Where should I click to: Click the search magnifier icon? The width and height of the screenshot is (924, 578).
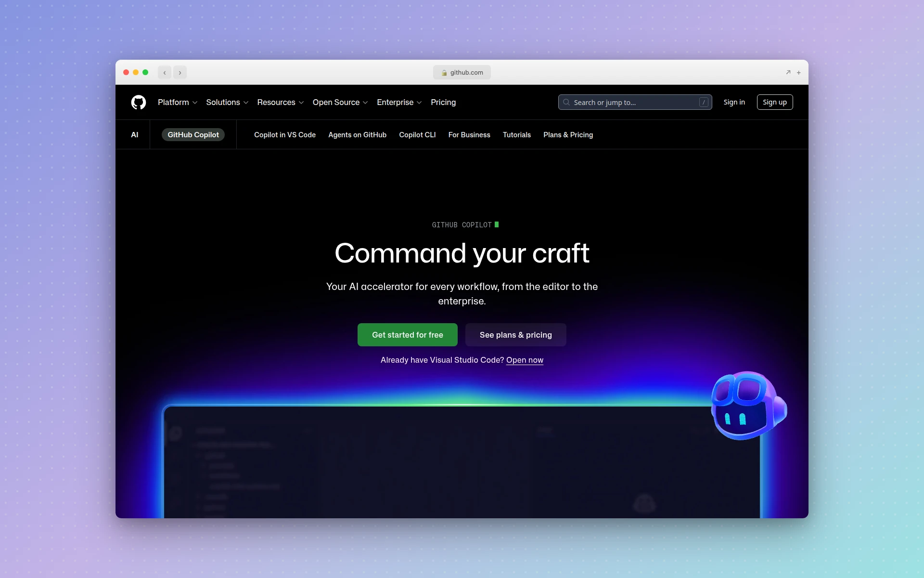pyautogui.click(x=567, y=102)
